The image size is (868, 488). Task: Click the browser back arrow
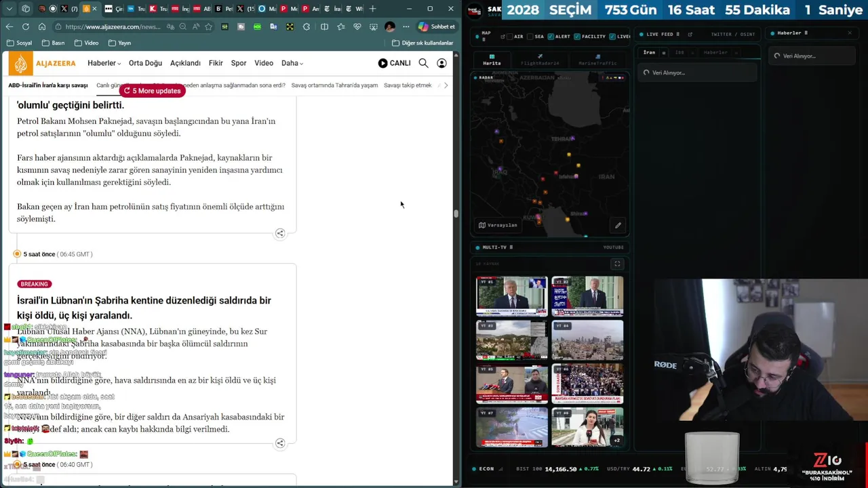tap(9, 26)
